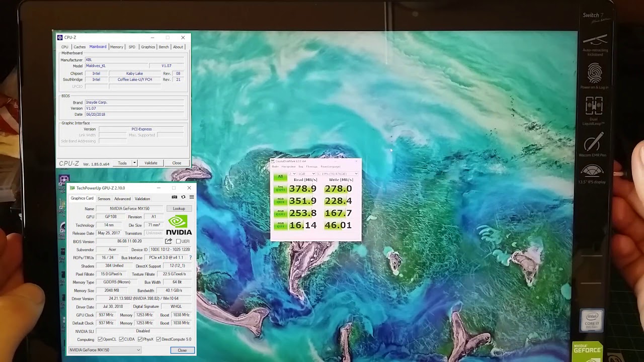Toggle the CUDA checkbox
This screenshot has width=644, height=362.
coord(121,339)
